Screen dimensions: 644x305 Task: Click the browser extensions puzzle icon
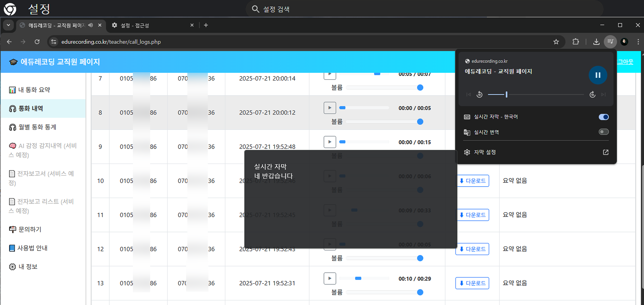click(576, 42)
